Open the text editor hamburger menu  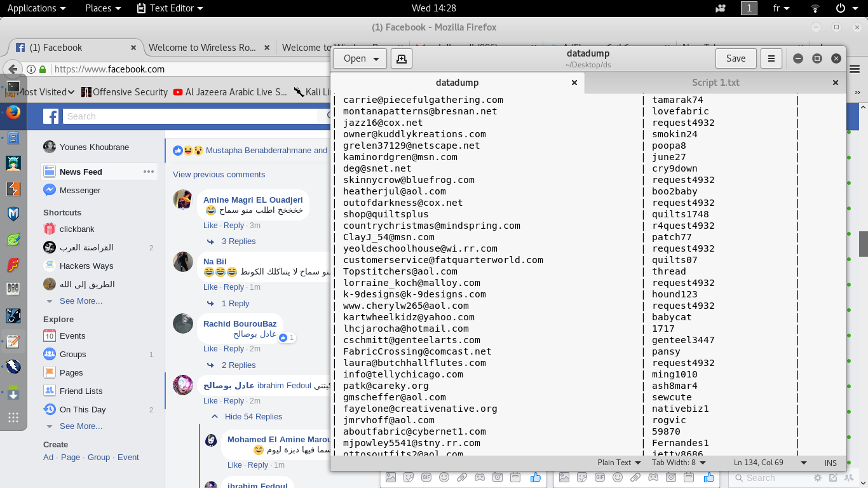click(771, 58)
